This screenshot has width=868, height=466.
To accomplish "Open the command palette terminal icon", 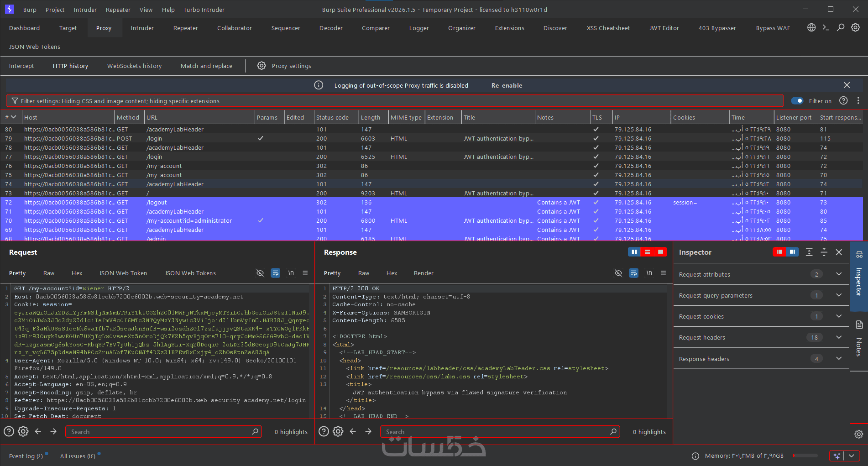I will coord(826,27).
